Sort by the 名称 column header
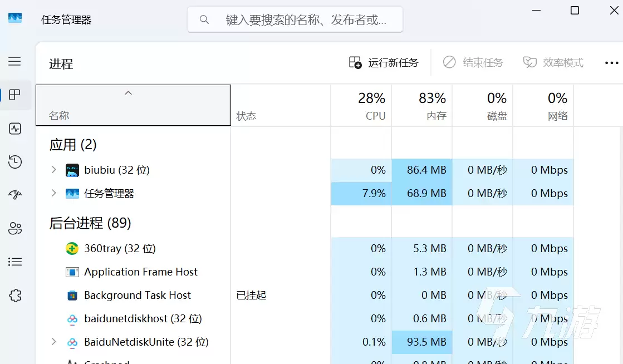 pos(133,105)
